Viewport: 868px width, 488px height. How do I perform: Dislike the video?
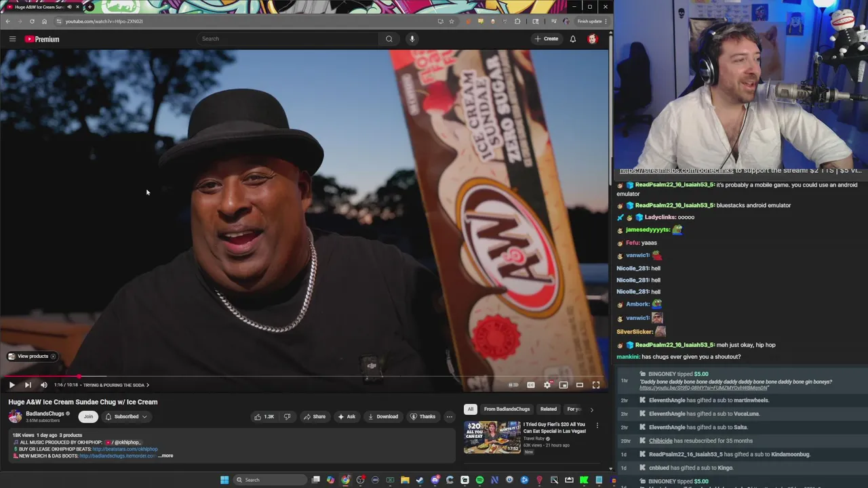[287, 416]
